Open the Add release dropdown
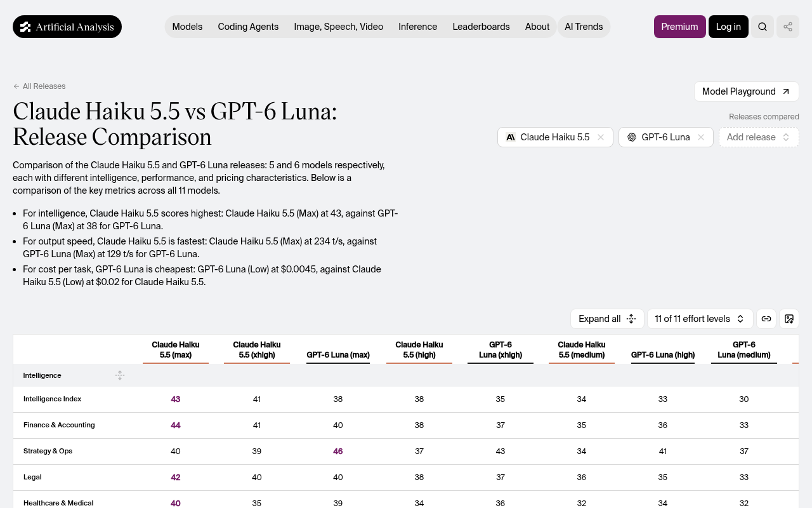Viewport: 812px width, 508px height. click(759, 137)
